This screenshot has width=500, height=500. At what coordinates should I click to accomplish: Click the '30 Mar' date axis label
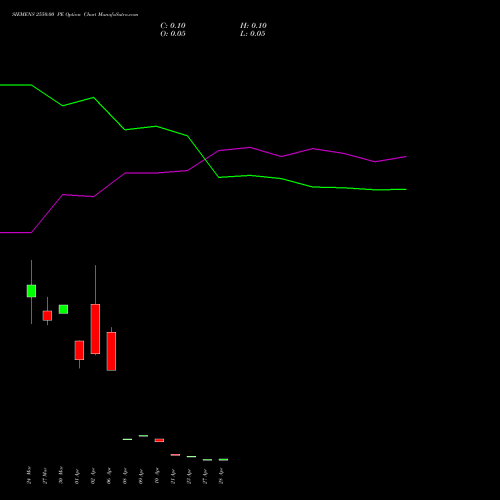tap(61, 476)
